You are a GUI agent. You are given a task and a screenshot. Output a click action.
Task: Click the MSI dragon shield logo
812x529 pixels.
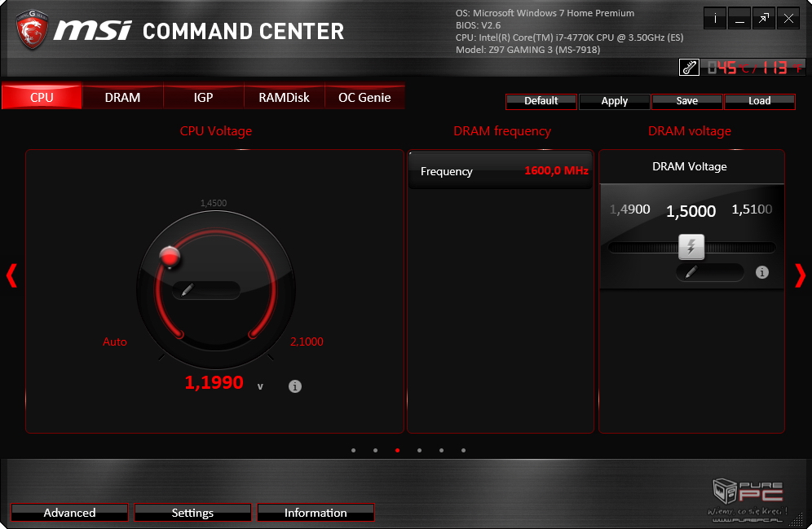tap(32, 29)
